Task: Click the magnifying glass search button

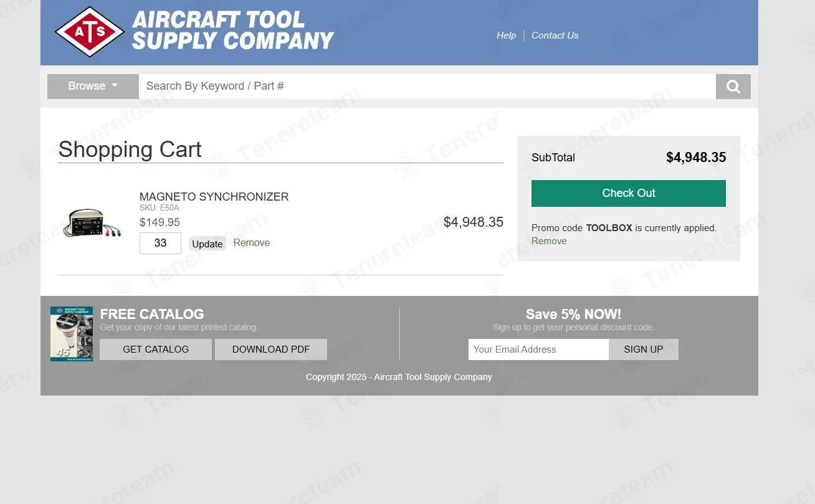Action: [x=733, y=87]
